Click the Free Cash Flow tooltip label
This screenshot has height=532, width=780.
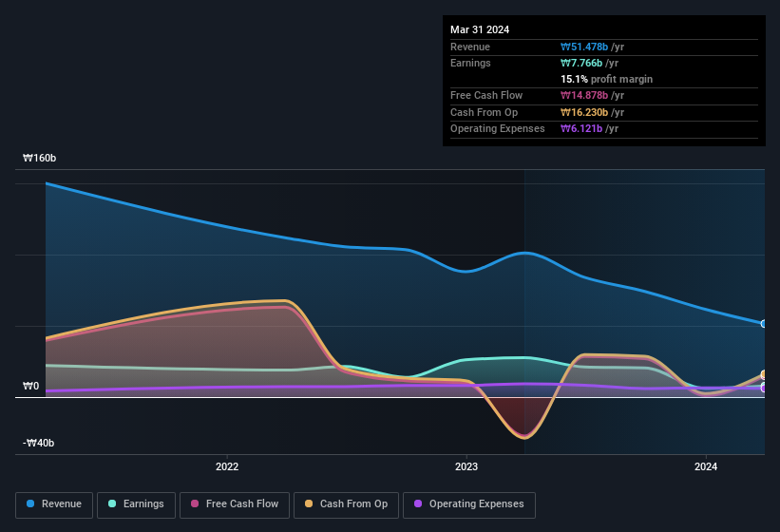(x=486, y=95)
